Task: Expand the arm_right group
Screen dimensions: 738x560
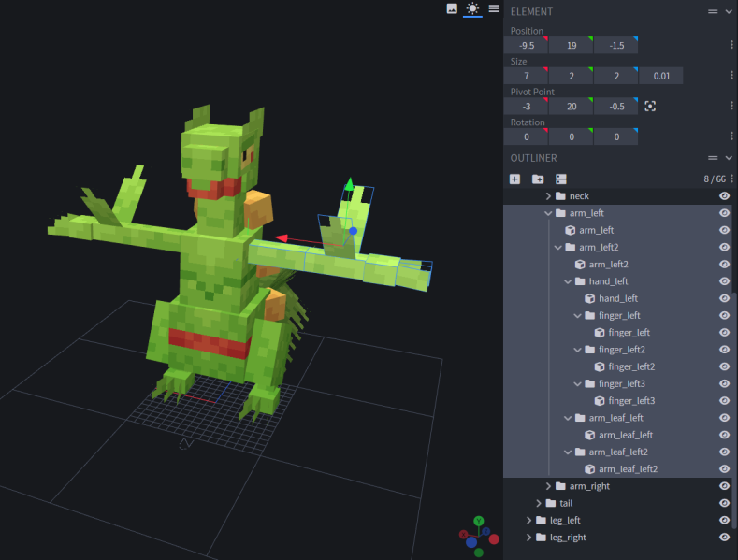Action: click(548, 486)
